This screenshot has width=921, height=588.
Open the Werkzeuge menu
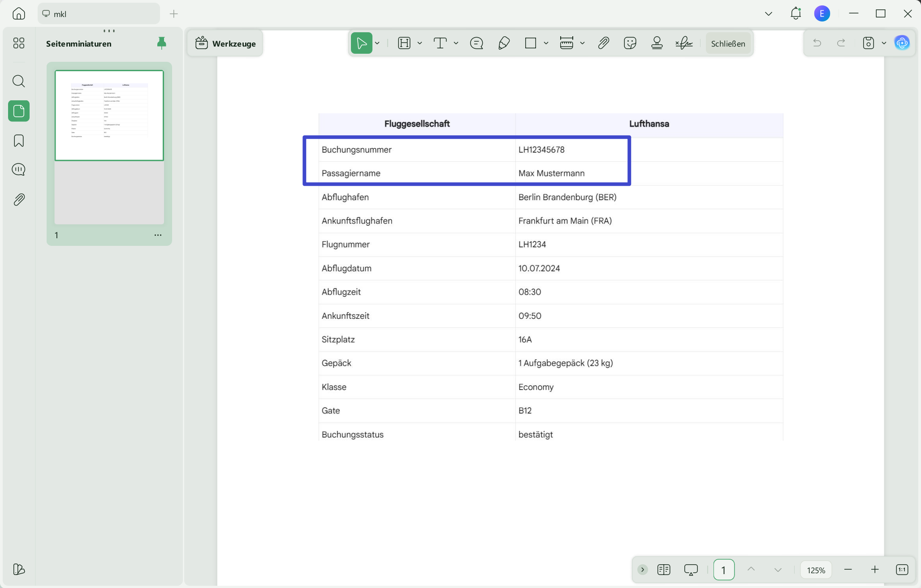225,43
